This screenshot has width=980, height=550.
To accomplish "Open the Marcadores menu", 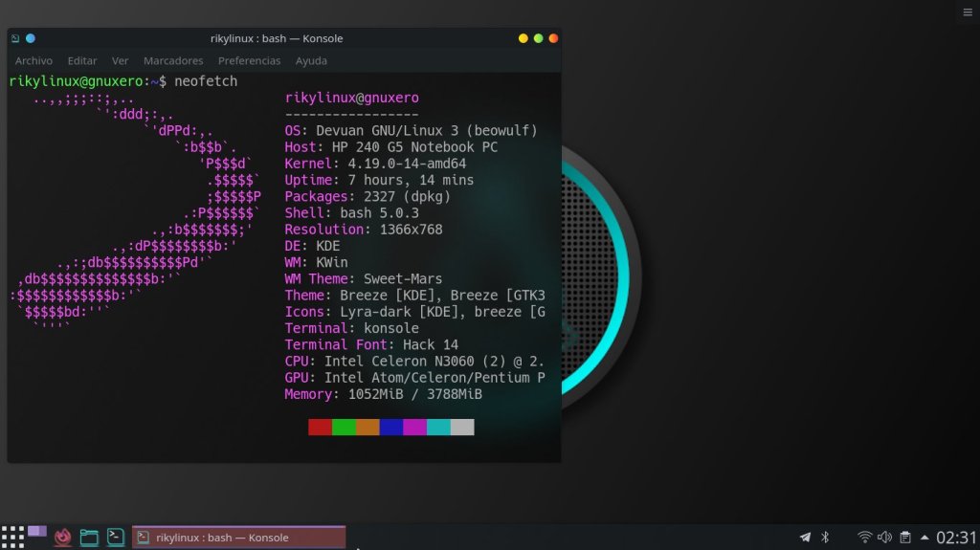I will point(172,60).
